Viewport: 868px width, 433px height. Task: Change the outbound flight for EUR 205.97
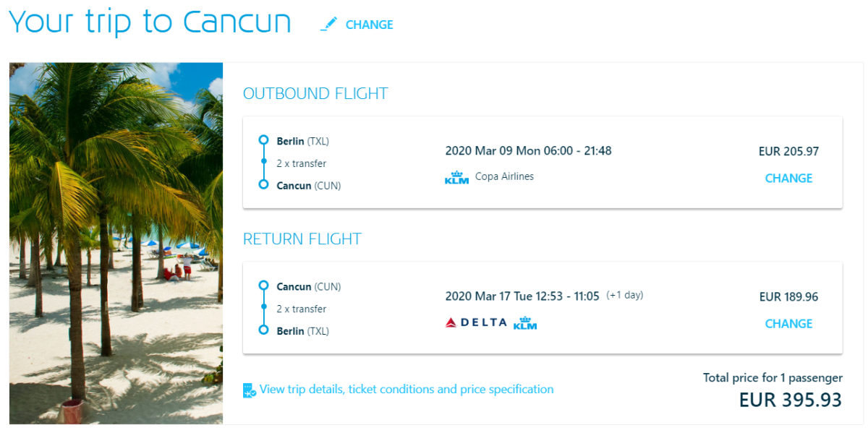pos(788,179)
